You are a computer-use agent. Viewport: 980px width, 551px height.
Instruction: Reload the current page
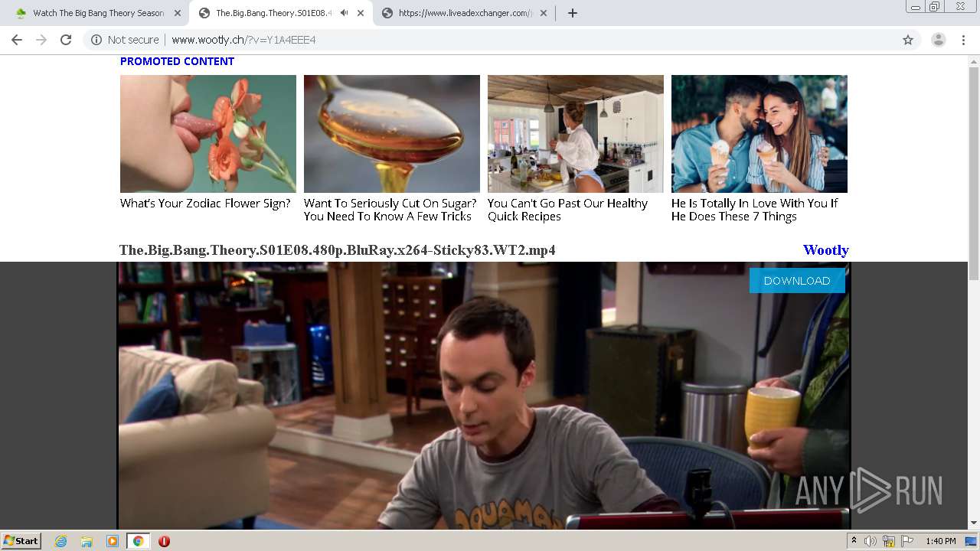pyautogui.click(x=66, y=40)
